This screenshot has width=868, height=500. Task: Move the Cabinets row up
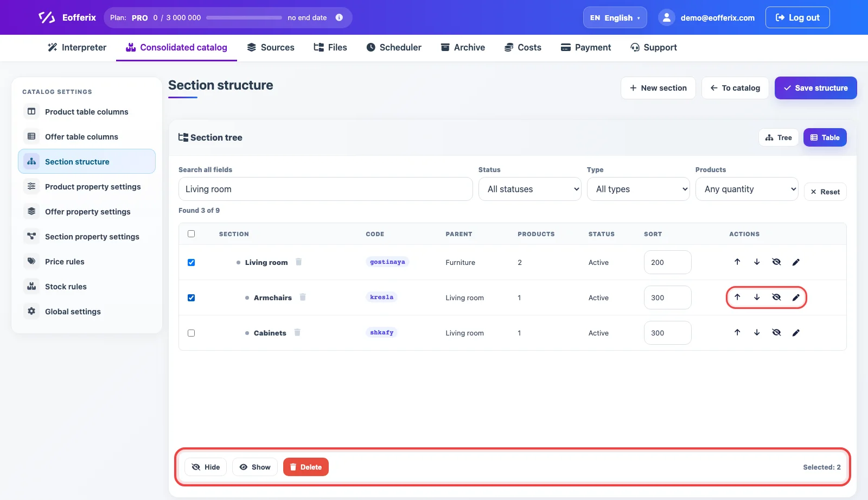[x=737, y=332]
